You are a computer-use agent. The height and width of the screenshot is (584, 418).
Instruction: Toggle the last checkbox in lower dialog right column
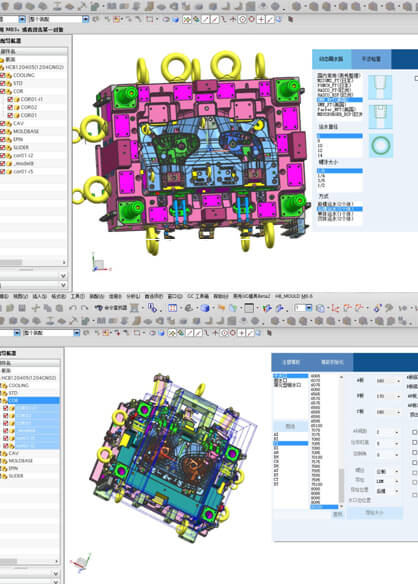(x=414, y=495)
